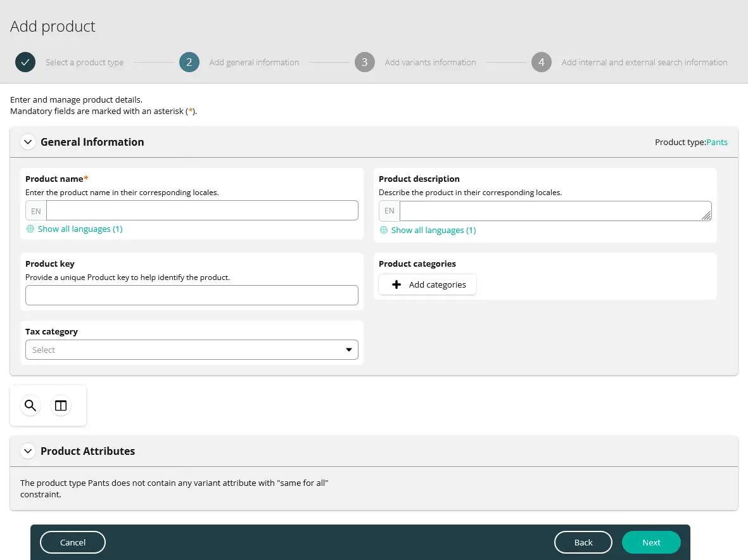Click the Back button
This screenshot has width=748, height=560.
pos(583,542)
